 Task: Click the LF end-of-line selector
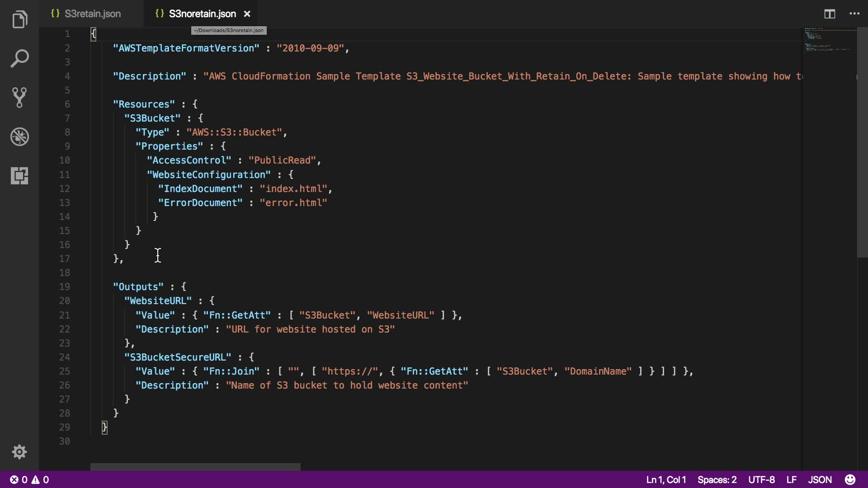click(791, 479)
